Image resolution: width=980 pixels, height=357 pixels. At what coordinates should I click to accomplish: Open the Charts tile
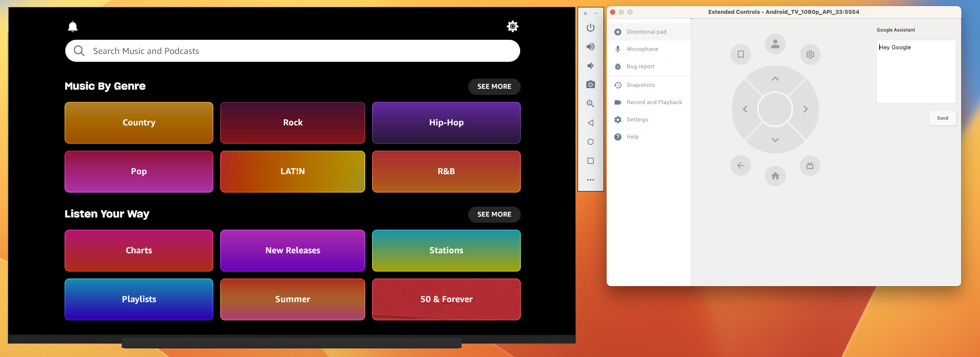(x=139, y=251)
